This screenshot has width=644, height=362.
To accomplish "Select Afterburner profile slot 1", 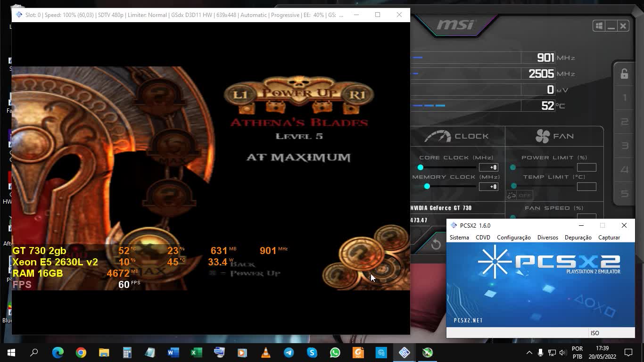I will [x=625, y=98].
